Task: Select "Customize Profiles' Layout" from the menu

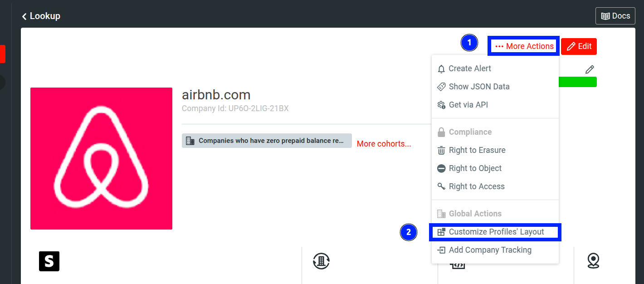Action: (496, 231)
